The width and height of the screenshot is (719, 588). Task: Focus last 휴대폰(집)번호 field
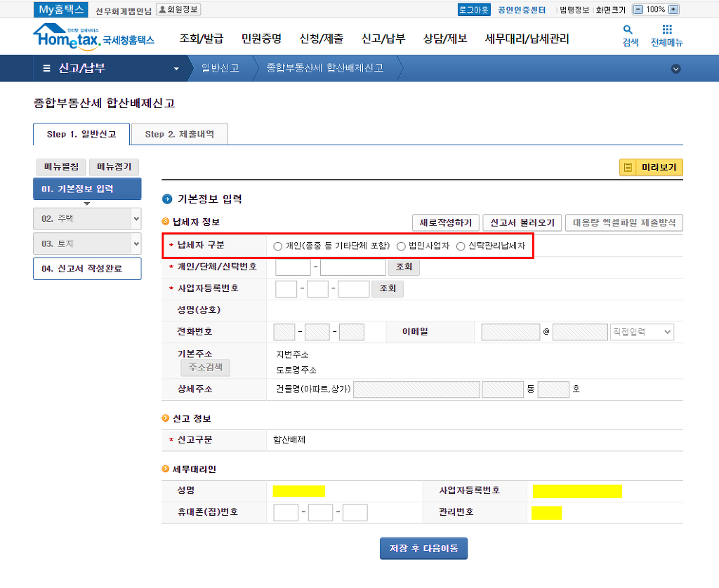(x=355, y=513)
